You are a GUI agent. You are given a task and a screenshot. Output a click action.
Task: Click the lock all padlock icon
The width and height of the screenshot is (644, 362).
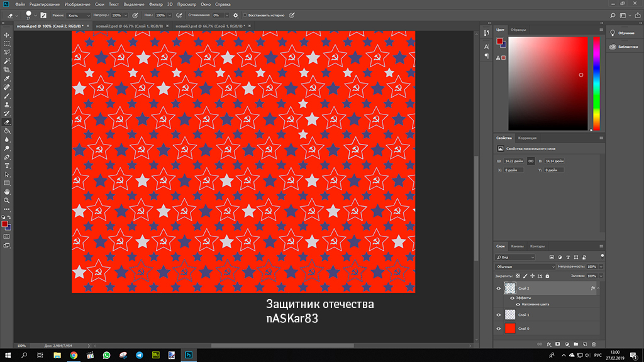pos(547,276)
